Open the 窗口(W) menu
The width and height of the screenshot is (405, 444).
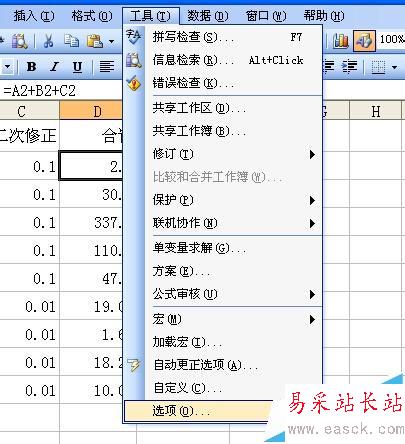pos(266,16)
